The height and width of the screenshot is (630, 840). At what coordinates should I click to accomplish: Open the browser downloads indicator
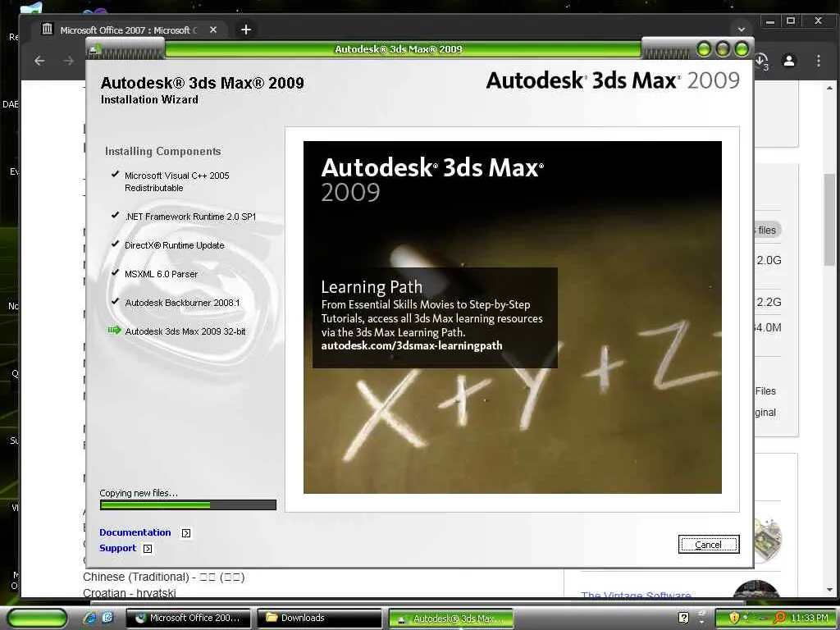[761, 61]
